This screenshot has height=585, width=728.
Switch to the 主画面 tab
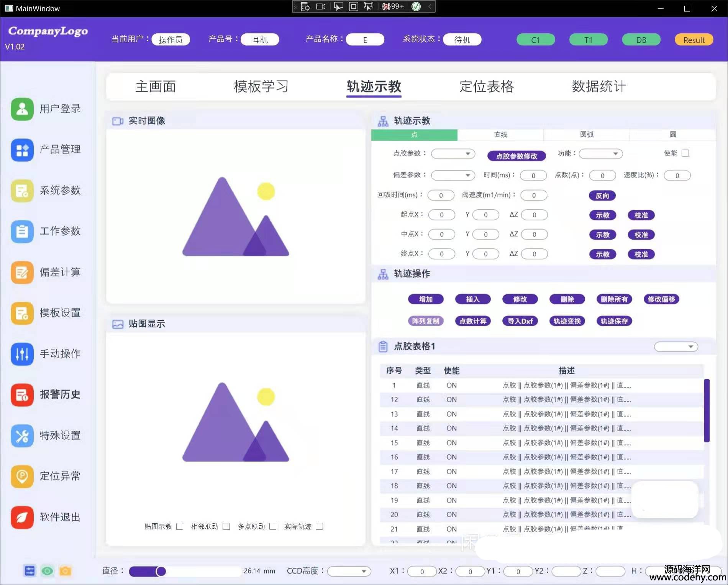[156, 87]
